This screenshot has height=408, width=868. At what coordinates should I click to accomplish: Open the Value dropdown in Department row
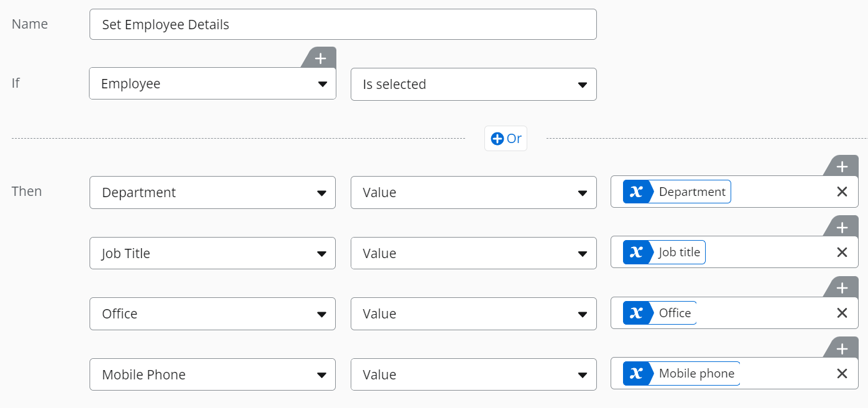tap(474, 192)
